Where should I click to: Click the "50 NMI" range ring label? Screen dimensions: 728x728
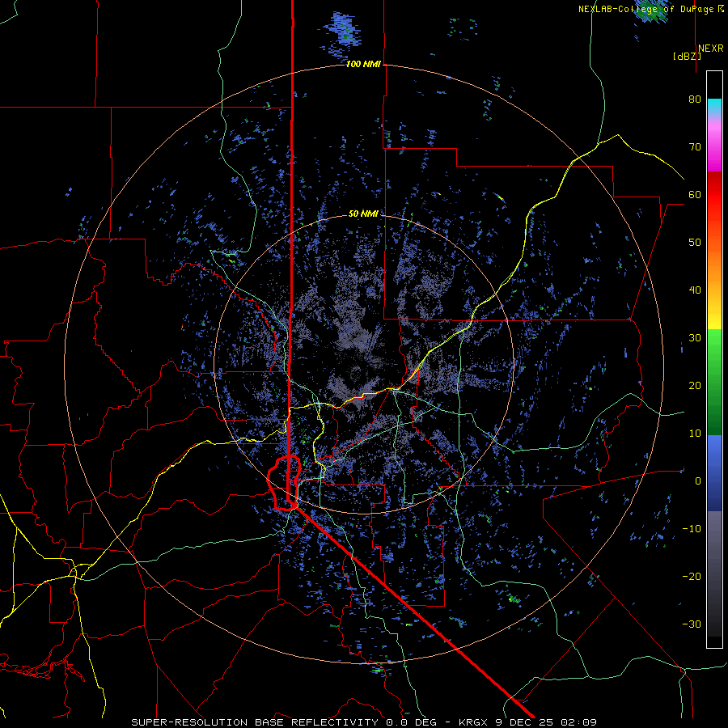point(363,214)
